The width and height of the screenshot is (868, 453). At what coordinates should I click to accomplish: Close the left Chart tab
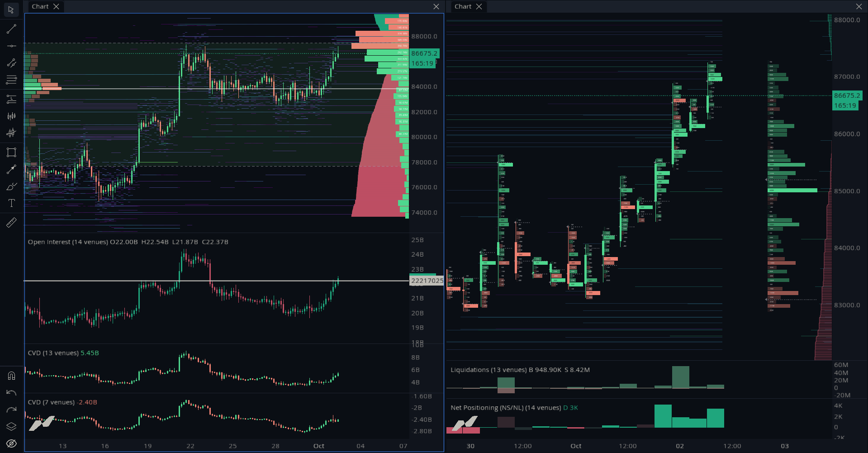(56, 6)
